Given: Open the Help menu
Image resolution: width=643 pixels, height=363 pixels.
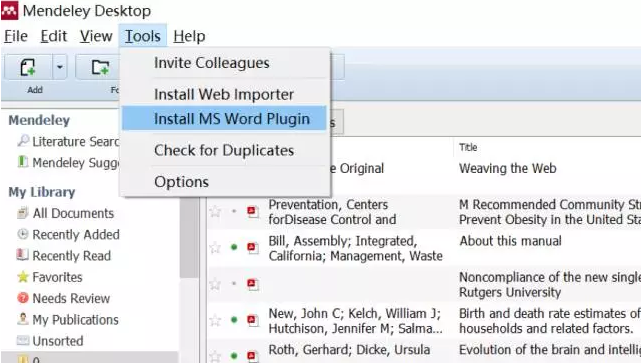Looking at the screenshot, I should point(189,36).
